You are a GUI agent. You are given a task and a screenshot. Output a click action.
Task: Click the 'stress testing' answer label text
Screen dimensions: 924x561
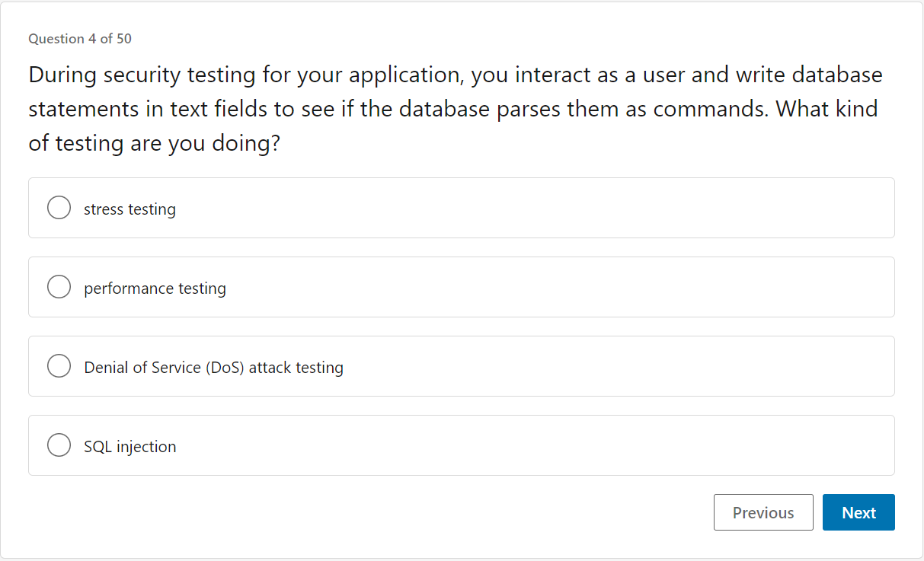[129, 209]
